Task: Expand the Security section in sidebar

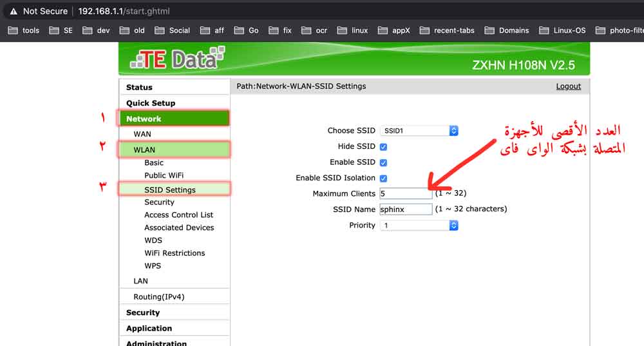Action: point(143,312)
